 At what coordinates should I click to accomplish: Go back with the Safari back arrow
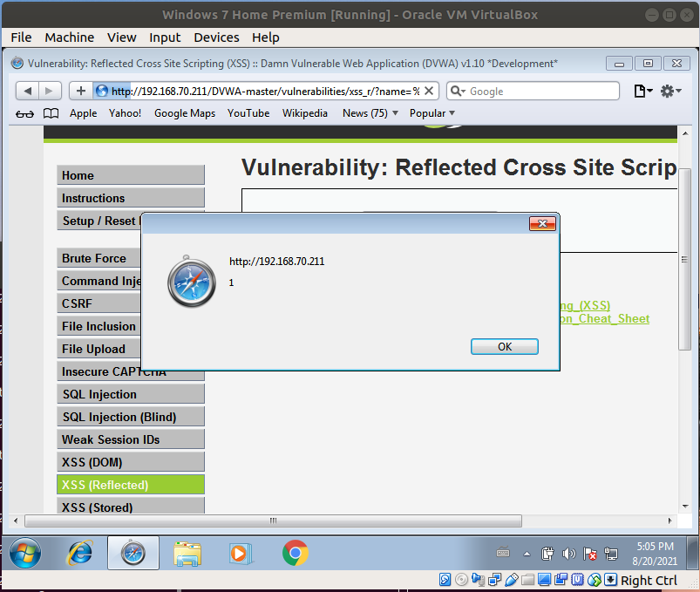coord(28,91)
